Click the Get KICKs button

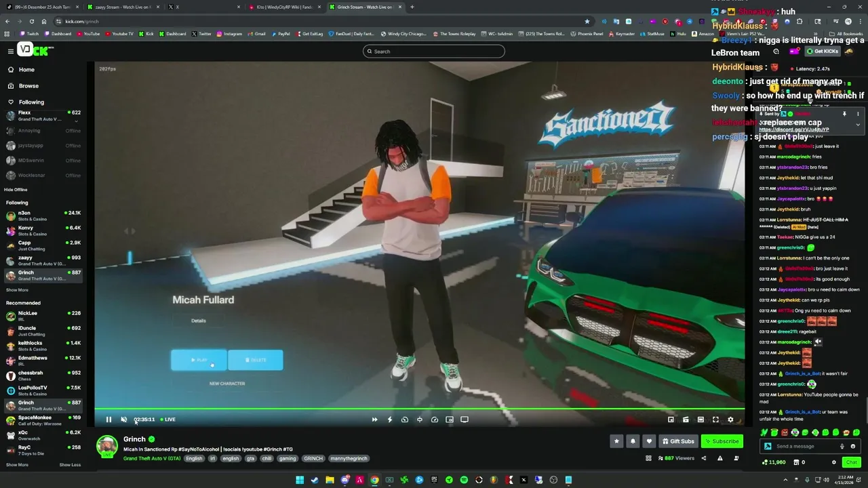pyautogui.click(x=823, y=52)
